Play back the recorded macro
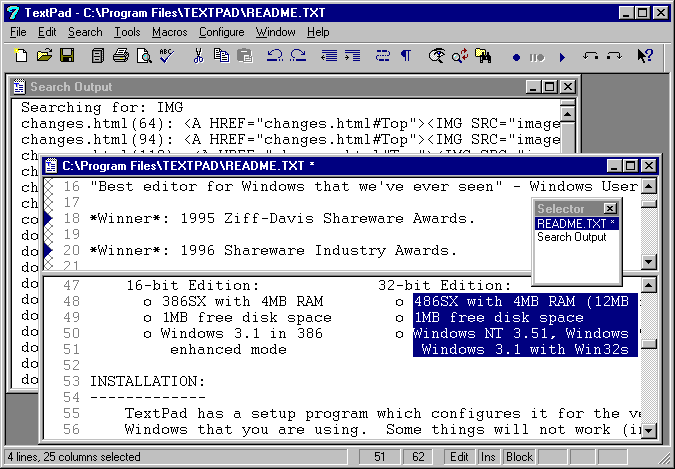This screenshot has height=469, width=675. pyautogui.click(x=562, y=57)
